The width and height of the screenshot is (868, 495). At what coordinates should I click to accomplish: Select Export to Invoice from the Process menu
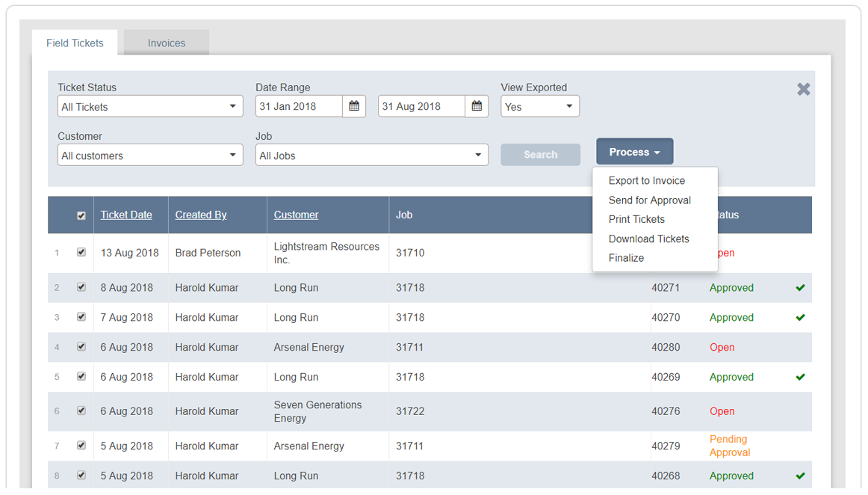pyautogui.click(x=647, y=180)
